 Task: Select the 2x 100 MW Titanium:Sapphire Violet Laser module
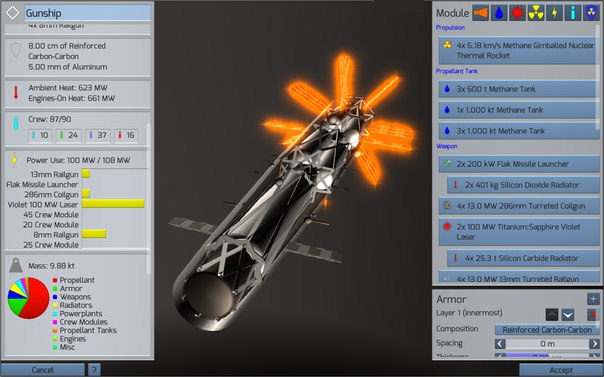518,232
